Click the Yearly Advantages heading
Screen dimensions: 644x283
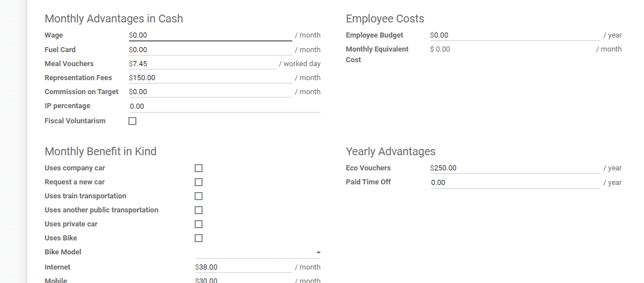point(390,151)
